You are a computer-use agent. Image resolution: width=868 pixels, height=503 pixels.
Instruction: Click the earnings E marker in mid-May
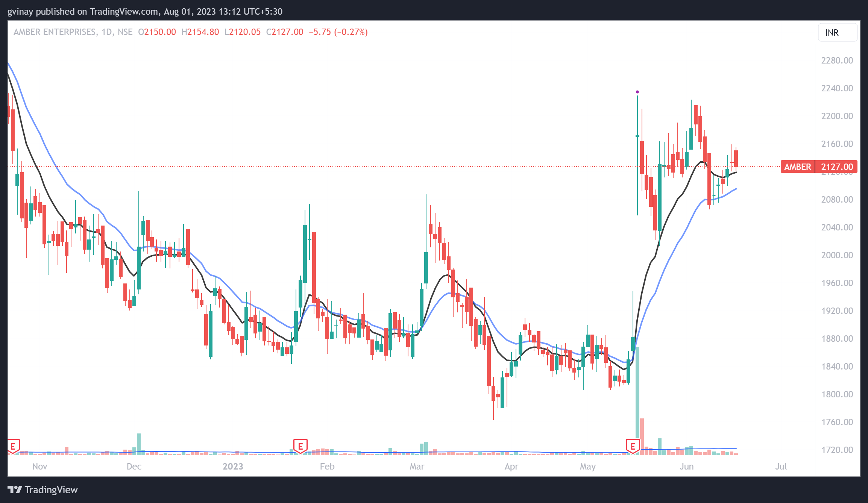tap(633, 446)
